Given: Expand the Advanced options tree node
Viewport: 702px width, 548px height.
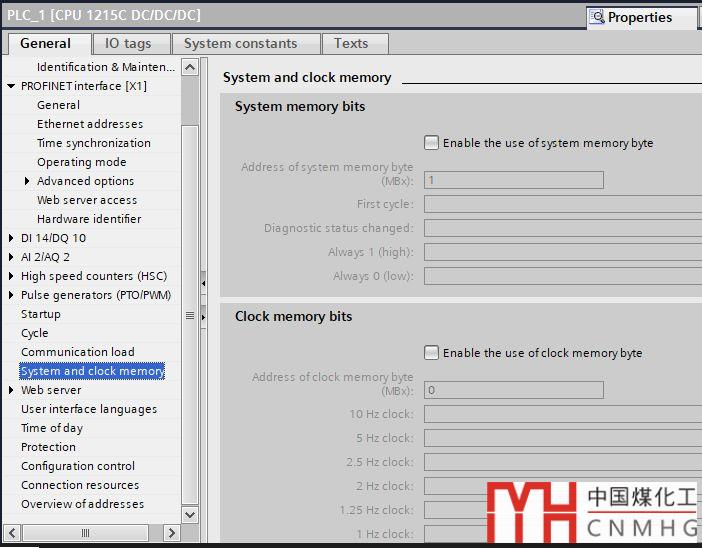Looking at the screenshot, I should [x=27, y=181].
